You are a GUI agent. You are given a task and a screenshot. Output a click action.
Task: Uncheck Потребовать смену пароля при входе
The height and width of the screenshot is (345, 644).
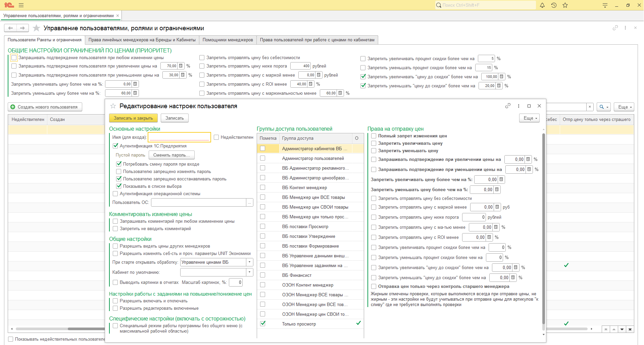tap(119, 164)
